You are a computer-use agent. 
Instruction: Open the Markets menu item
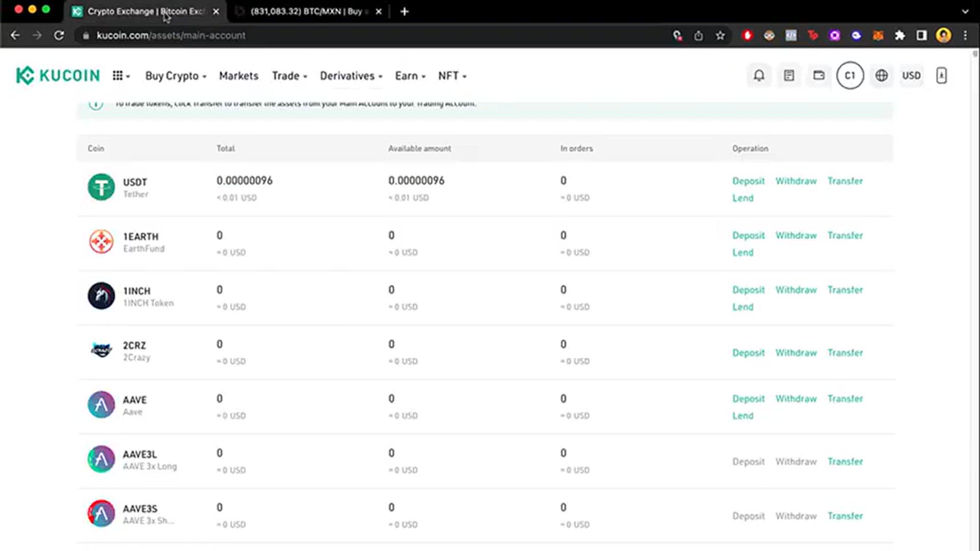[238, 76]
